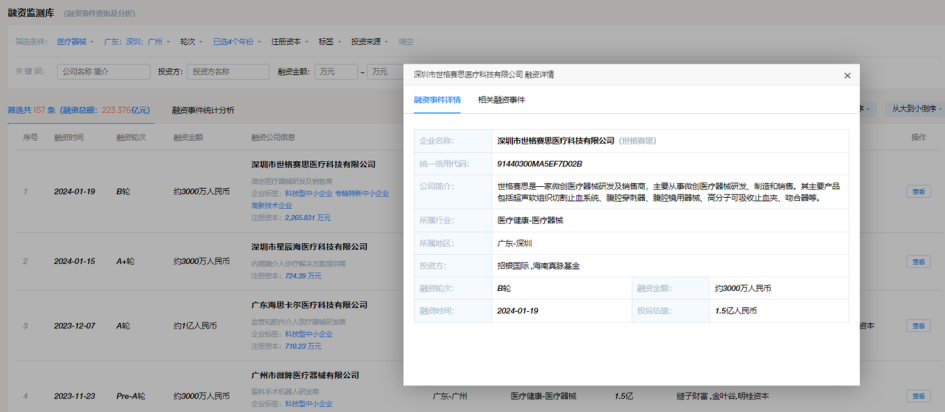Image resolution: width=945 pixels, height=412 pixels.
Task: Open the 融资事件统计分析 tab
Action: [203, 110]
